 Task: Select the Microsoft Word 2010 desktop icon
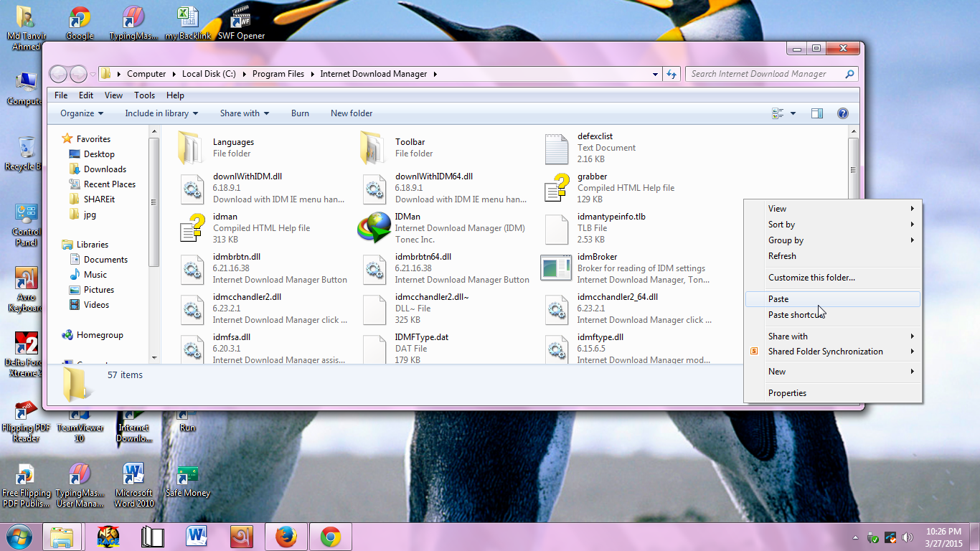[x=133, y=486]
